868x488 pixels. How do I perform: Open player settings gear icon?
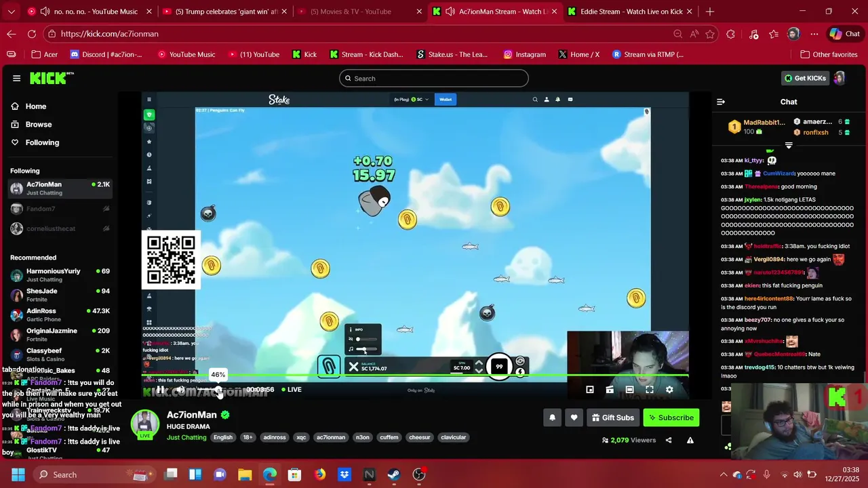click(x=669, y=390)
